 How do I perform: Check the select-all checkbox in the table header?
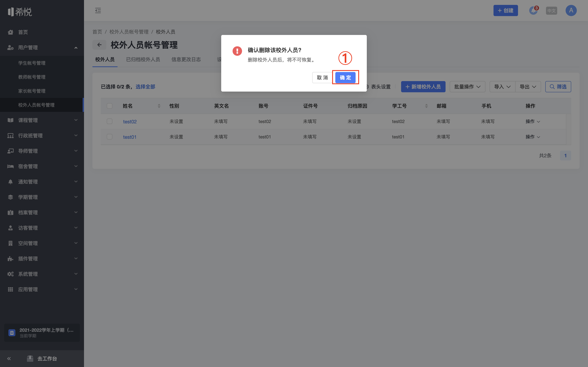point(110,106)
